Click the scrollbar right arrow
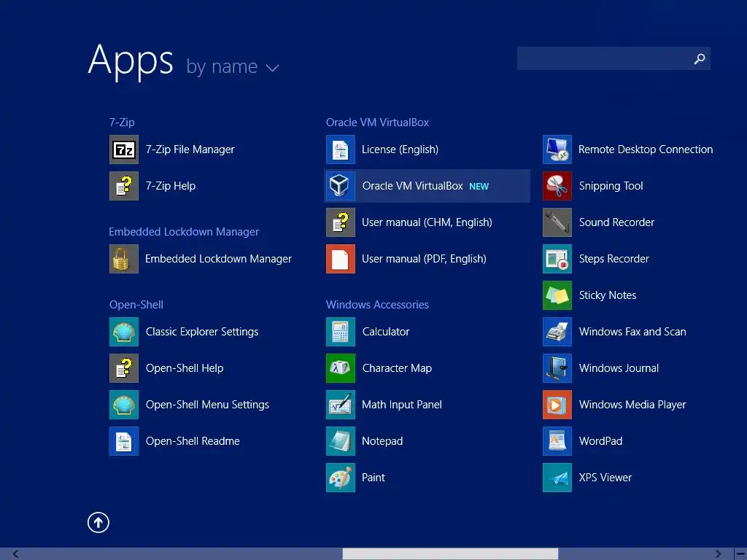 [718, 554]
